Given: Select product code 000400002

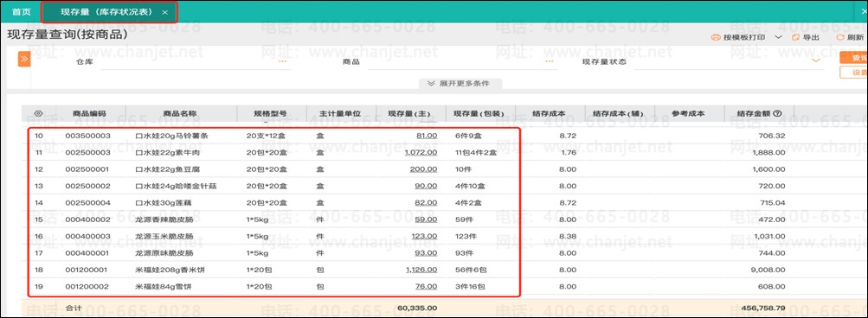Looking at the screenshot, I should [88, 219].
